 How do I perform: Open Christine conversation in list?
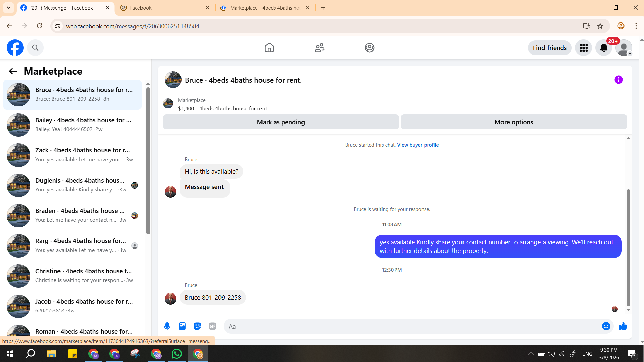[72, 276]
